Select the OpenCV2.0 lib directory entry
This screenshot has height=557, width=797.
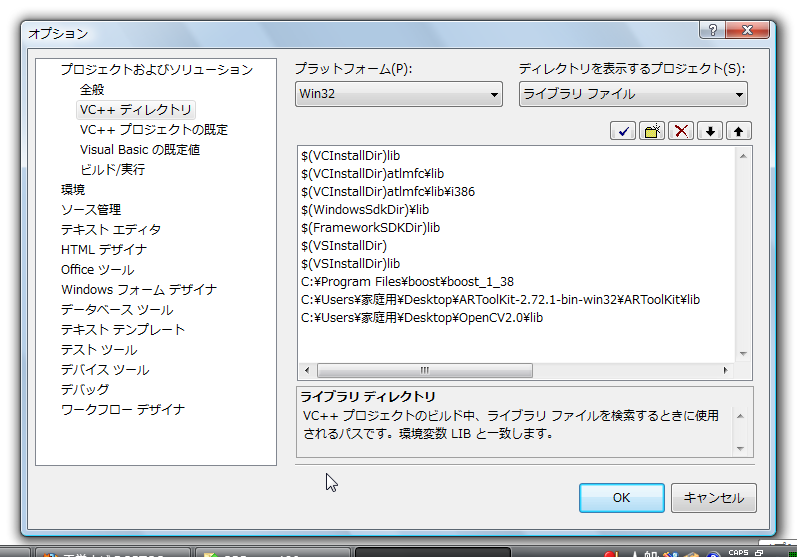[x=422, y=318]
